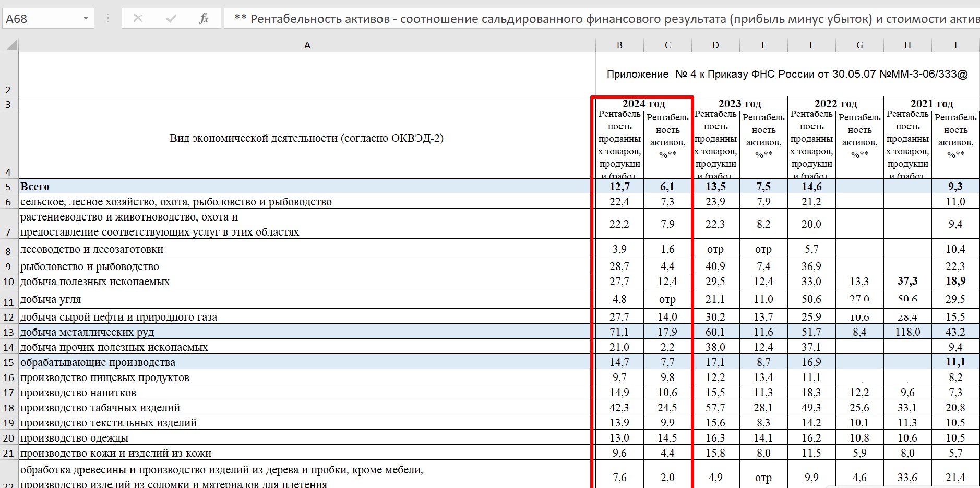Select cell 'добыча угля'
Screen dimensions: 980x488
click(307, 299)
